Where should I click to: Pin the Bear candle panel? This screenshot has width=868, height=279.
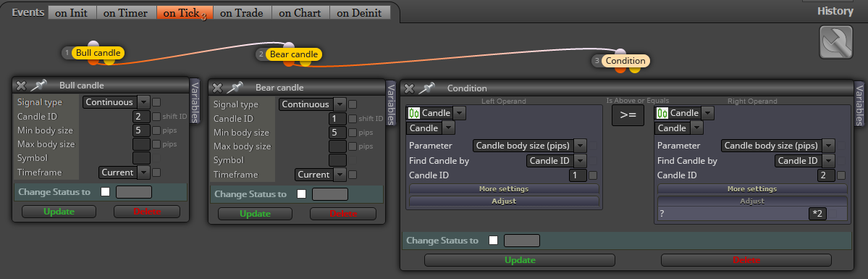[x=235, y=87]
